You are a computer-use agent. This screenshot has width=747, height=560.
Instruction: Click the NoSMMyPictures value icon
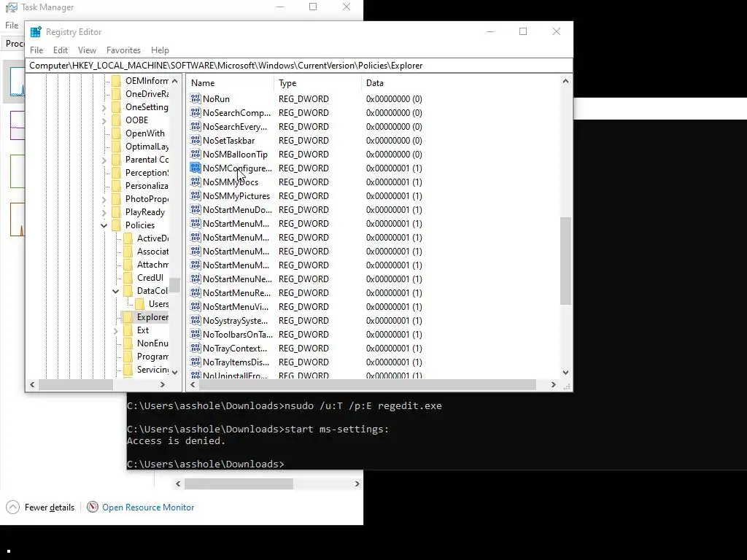pyautogui.click(x=196, y=195)
